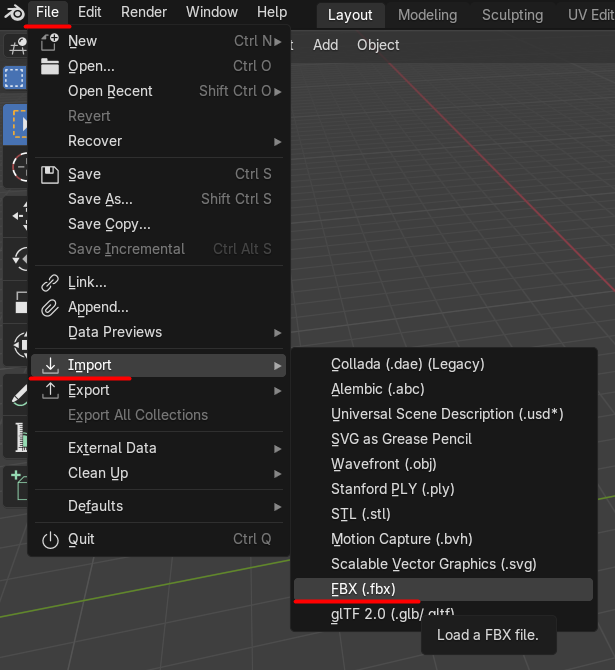Switch to the Layout workspace tab
Screen dimensions: 615x670
point(350,15)
